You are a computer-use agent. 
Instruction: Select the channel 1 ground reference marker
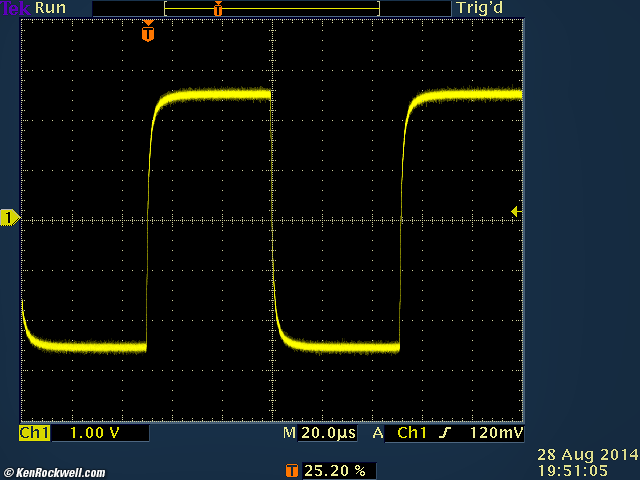point(9,217)
